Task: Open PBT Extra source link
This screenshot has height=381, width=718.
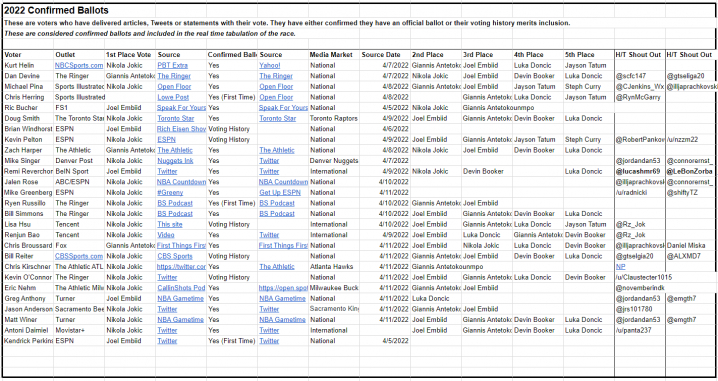Action: [173, 65]
